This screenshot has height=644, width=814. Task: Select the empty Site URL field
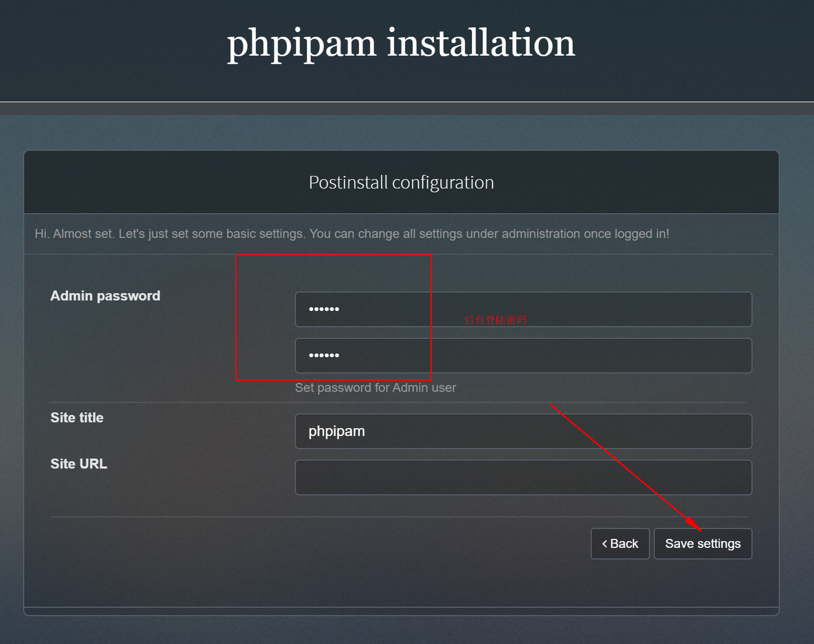click(x=523, y=477)
